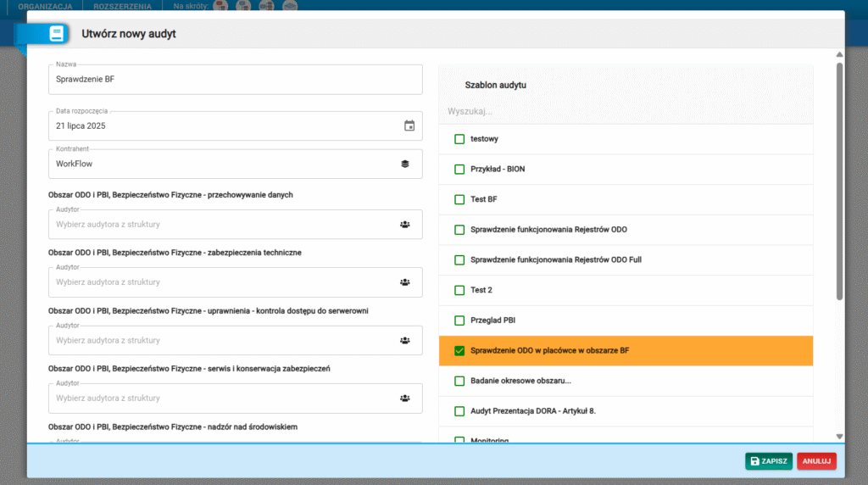Open auditor picker for zabezpieczenia techniczne
868x485 pixels.
pyautogui.click(x=405, y=282)
